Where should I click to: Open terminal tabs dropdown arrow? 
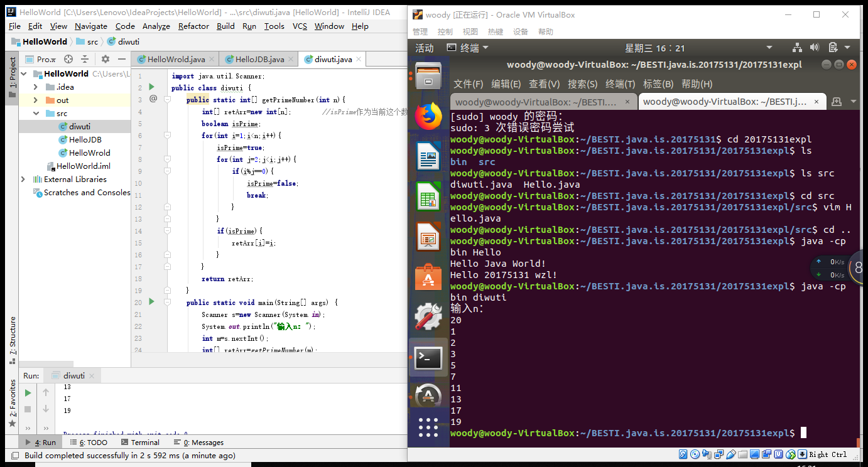tap(853, 102)
